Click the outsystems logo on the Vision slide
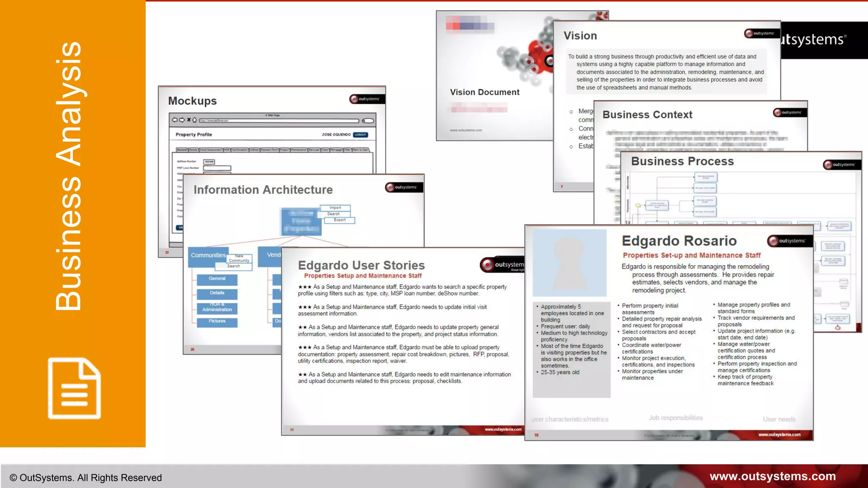 [x=762, y=33]
